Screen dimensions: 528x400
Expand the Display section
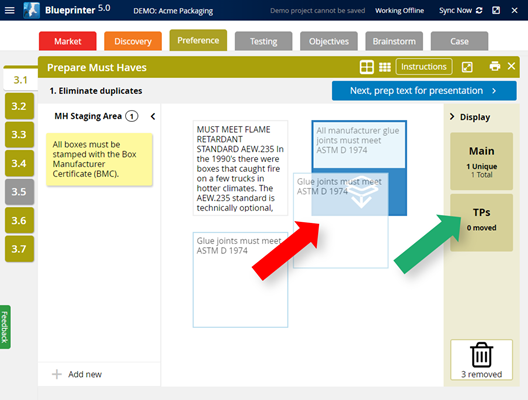[452, 117]
